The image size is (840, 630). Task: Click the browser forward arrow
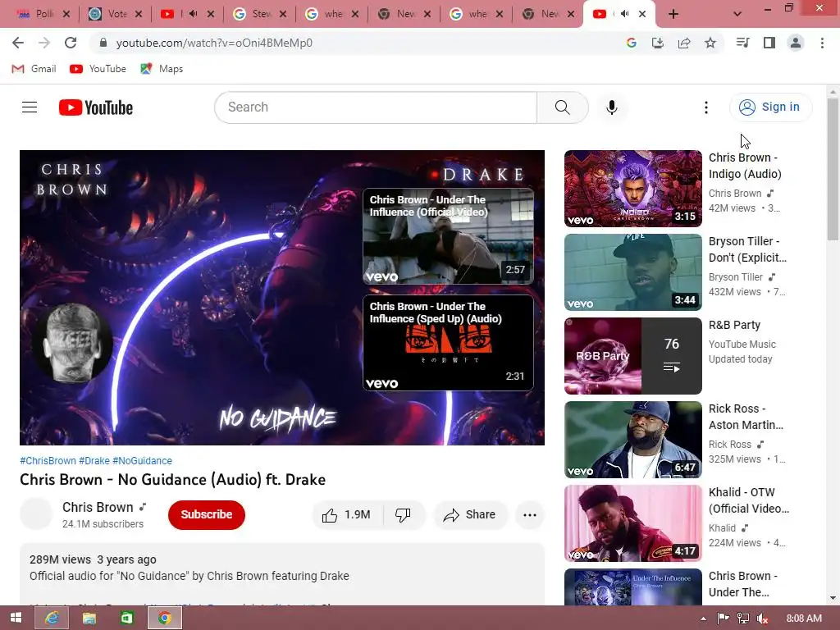pyautogui.click(x=44, y=43)
